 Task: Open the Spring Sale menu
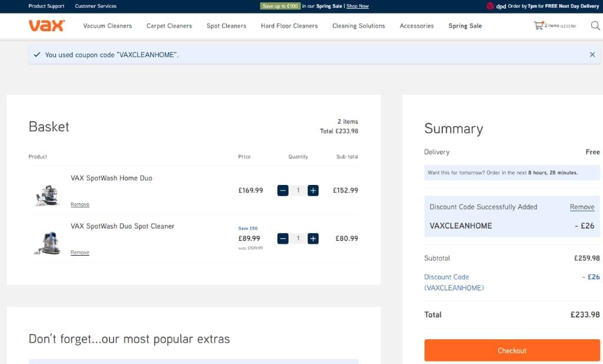465,26
